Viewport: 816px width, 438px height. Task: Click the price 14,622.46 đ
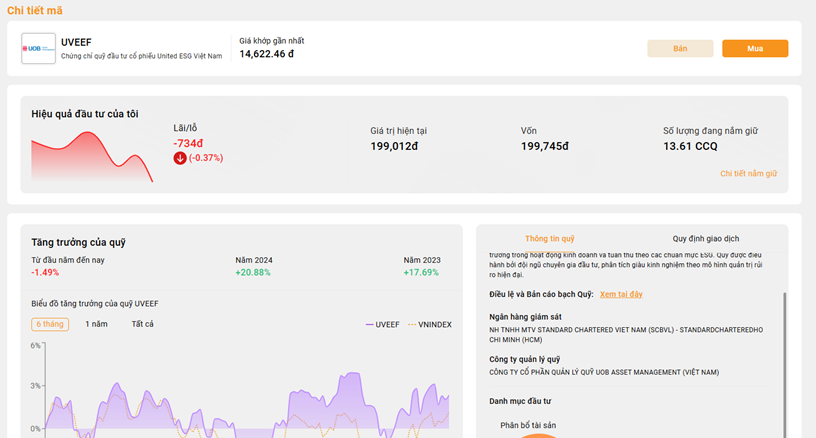click(x=266, y=54)
